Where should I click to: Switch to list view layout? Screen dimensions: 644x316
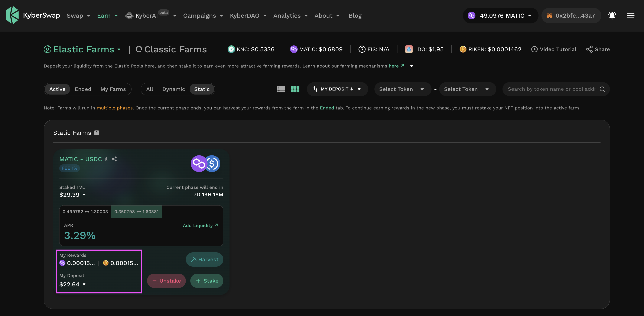281,89
